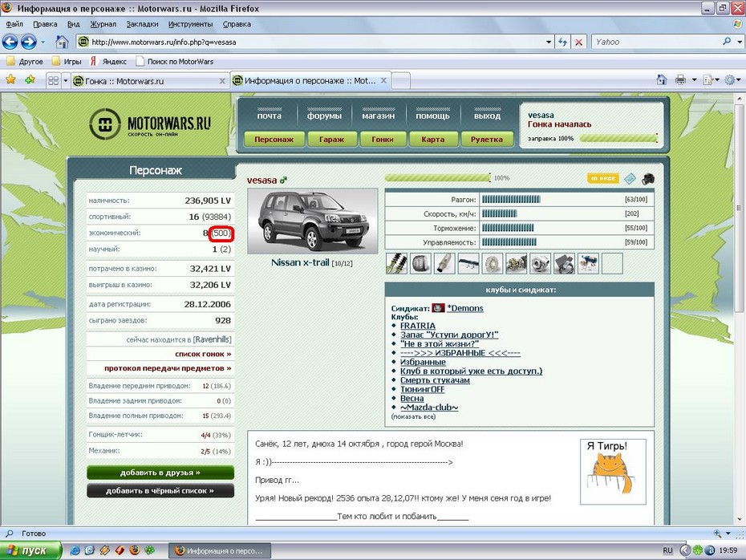Open the Правка menu
746x560 pixels.
click(x=45, y=24)
